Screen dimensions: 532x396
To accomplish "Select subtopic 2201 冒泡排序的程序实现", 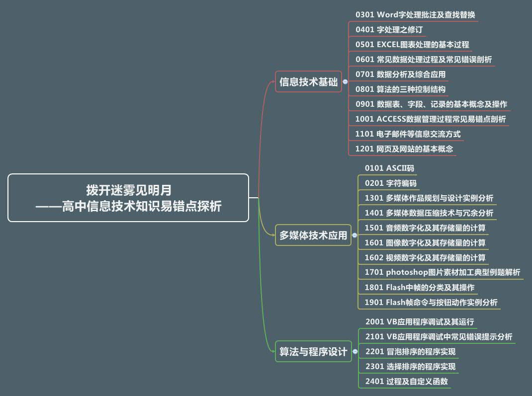I will 410,351.
